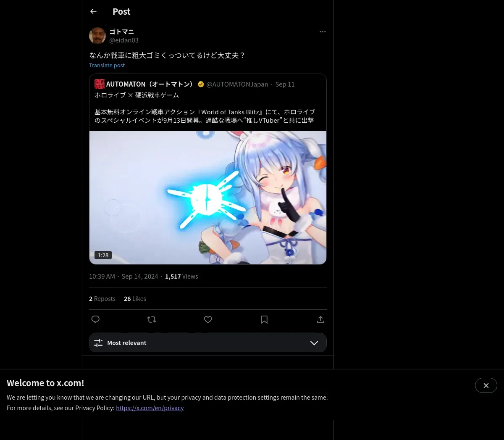The height and width of the screenshot is (440, 504).
Task: Click Translate post link
Action: pos(107,65)
